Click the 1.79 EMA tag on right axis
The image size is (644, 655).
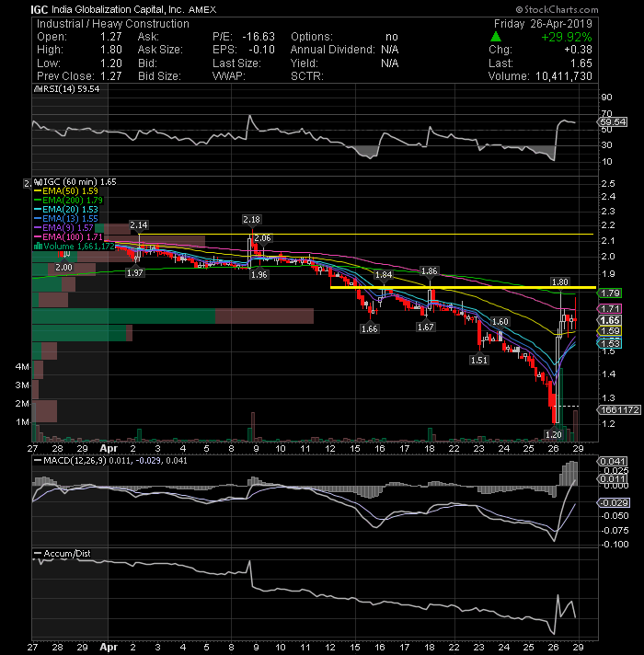[610, 293]
